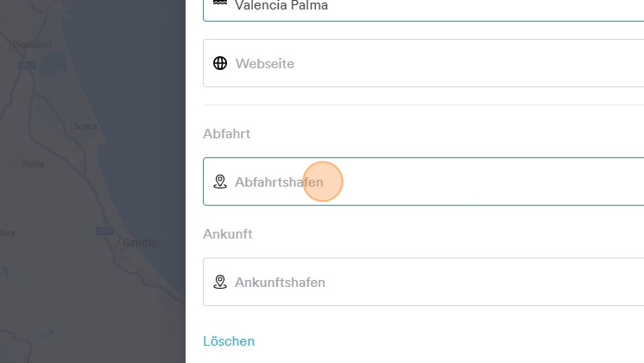Click the wave icon beside Valencia Palma
The width and height of the screenshot is (644, 363).
point(220,5)
